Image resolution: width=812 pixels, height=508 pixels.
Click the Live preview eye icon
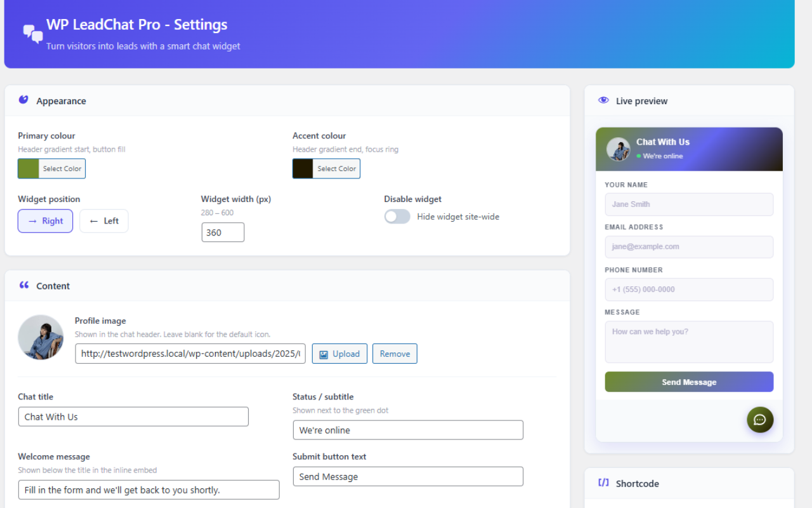(603, 100)
